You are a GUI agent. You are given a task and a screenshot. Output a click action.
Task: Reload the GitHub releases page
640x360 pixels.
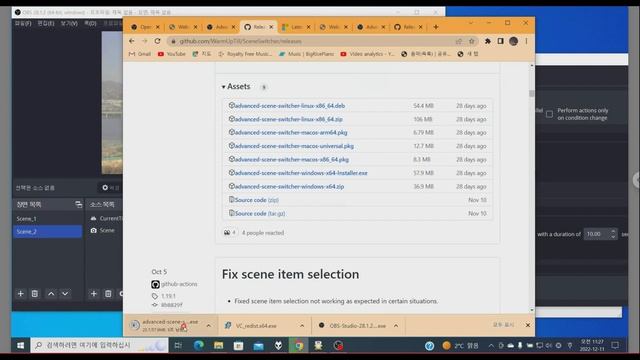pyautogui.click(x=158, y=41)
